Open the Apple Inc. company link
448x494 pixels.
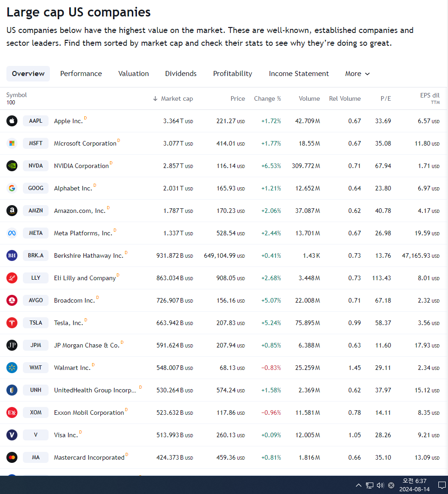(68, 121)
